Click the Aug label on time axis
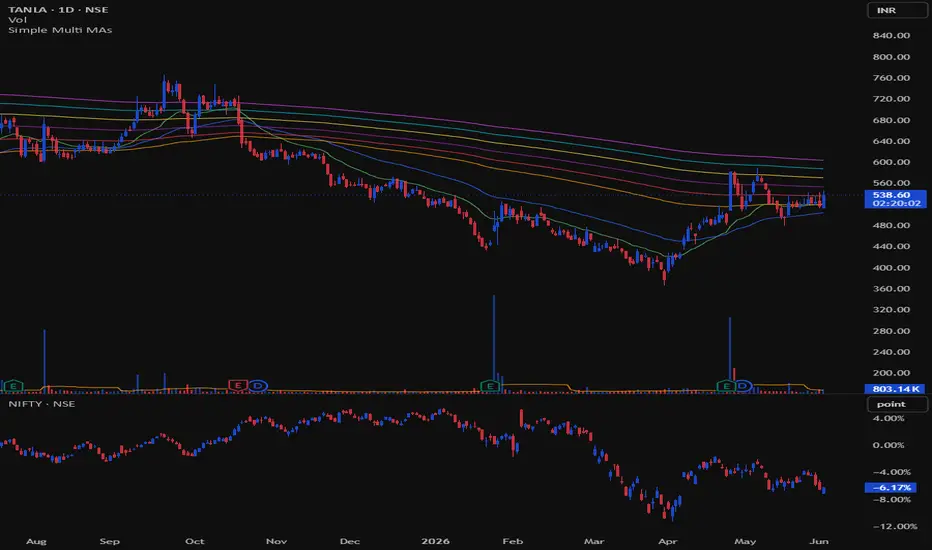 [36, 541]
